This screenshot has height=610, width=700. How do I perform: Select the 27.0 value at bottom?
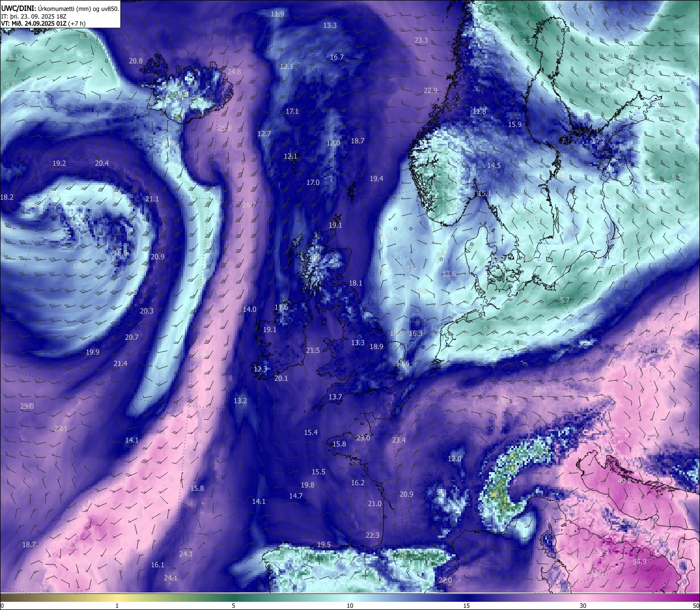pos(445,580)
